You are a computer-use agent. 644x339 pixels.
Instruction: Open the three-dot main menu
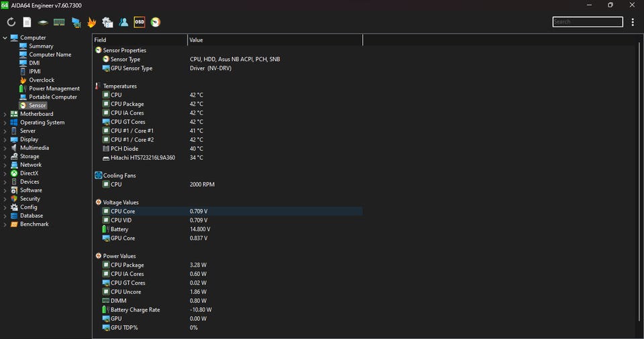[633, 22]
